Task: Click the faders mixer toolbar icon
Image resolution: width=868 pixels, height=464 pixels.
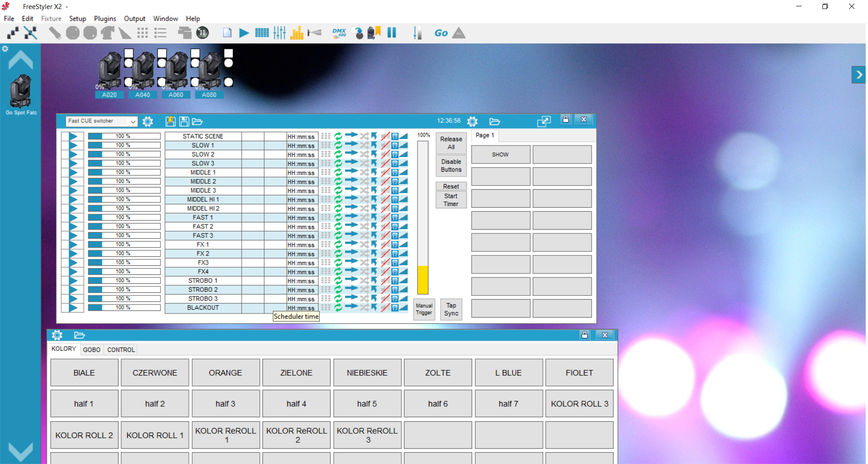Action: (280, 33)
